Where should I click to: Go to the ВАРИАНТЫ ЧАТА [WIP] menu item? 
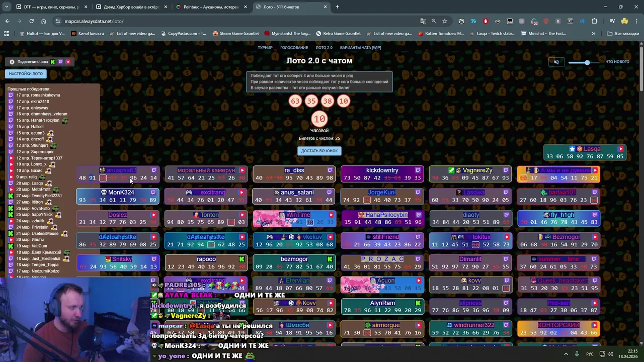(x=361, y=48)
